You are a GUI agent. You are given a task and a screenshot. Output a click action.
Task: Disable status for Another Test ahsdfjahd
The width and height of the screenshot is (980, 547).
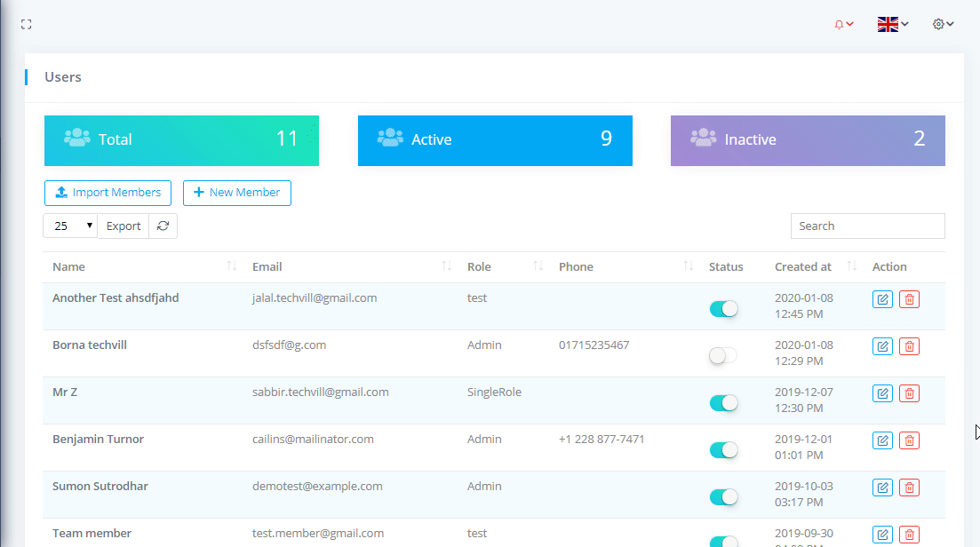click(x=723, y=309)
